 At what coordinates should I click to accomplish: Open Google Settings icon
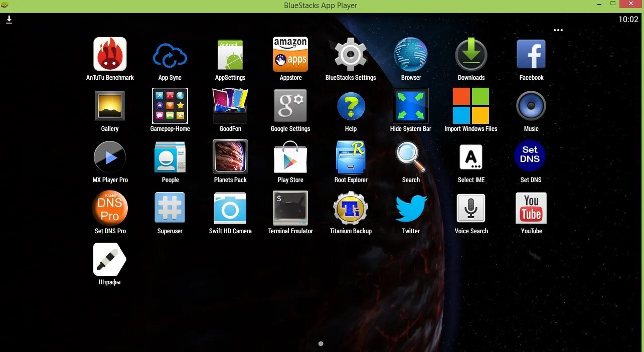click(290, 106)
